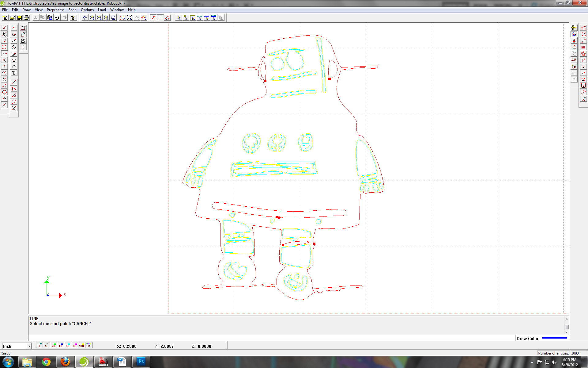The image size is (588, 368).
Task: Open the Snap menu
Action: (x=72, y=10)
